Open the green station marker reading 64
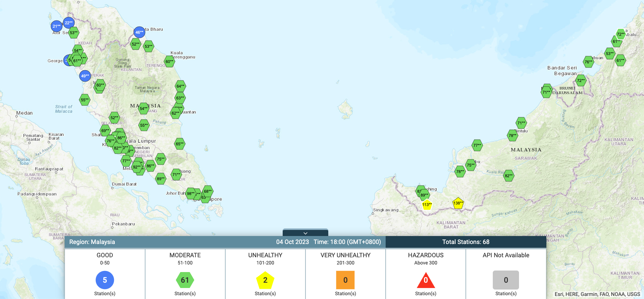Viewport: 644px width, 299px height. pyautogui.click(x=180, y=86)
